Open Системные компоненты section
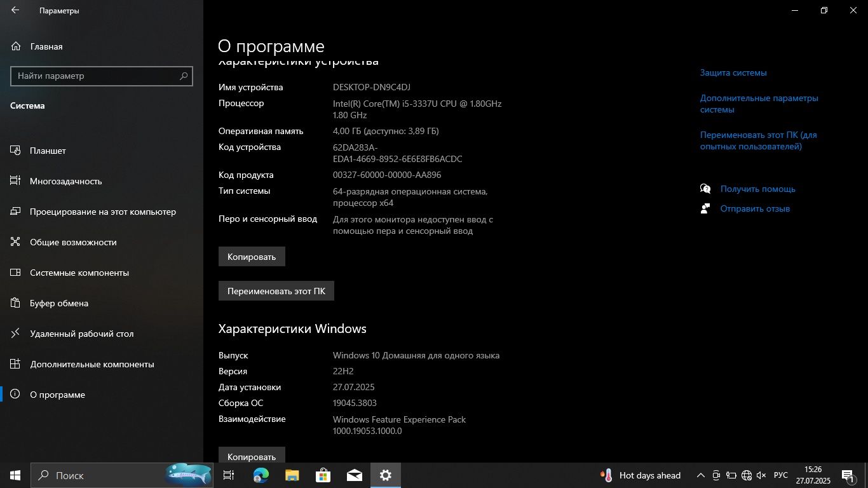The width and height of the screenshot is (868, 488). click(102, 273)
